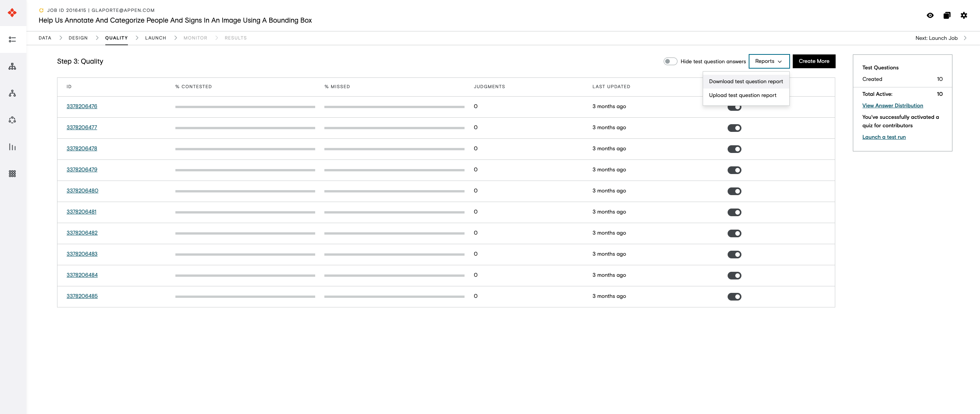Select the grid/matrix icon at sidebar bottom
The width and height of the screenshot is (980, 414).
[x=12, y=174]
